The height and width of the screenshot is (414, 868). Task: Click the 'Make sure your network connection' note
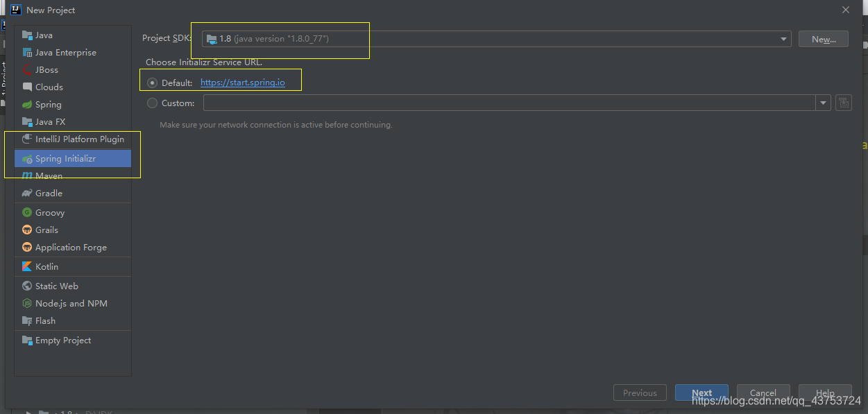(x=276, y=126)
